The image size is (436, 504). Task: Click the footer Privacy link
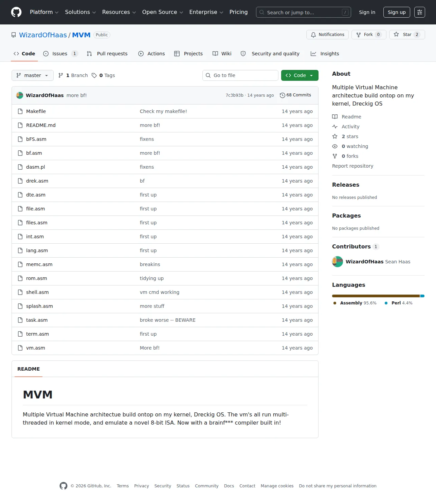tap(142, 486)
